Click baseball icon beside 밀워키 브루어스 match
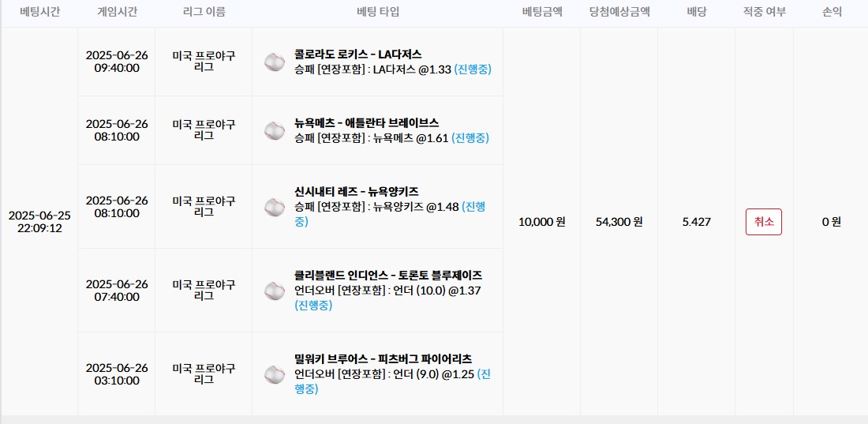 point(274,374)
